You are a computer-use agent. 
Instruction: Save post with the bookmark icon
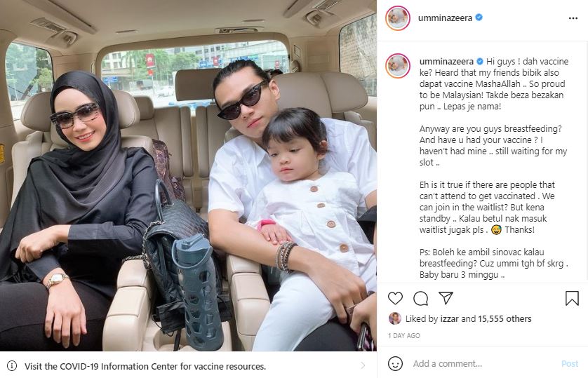pyautogui.click(x=572, y=298)
